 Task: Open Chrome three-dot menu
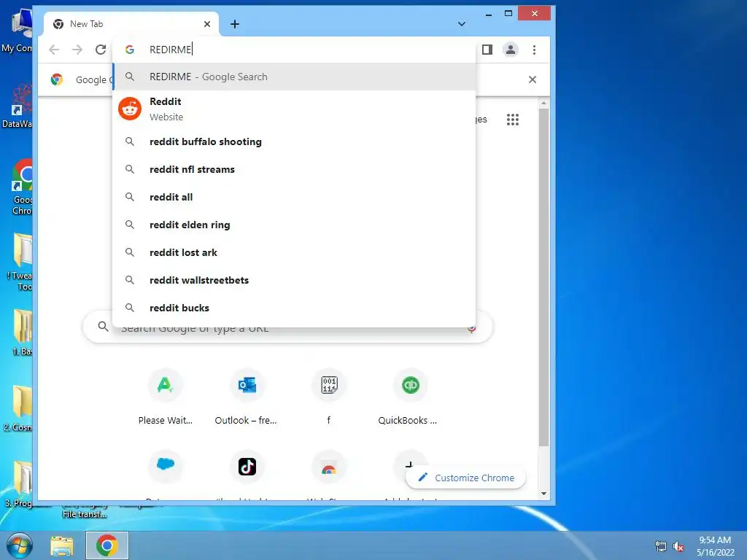click(x=534, y=50)
